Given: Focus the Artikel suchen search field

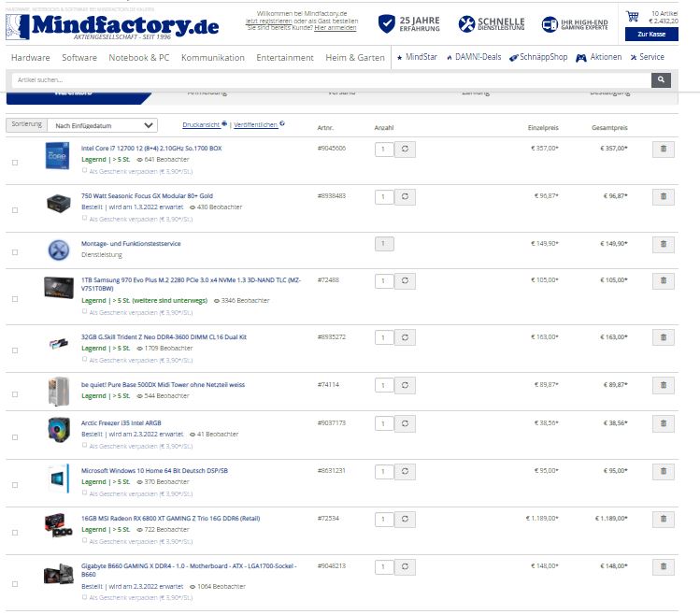Looking at the screenshot, I should [331, 80].
